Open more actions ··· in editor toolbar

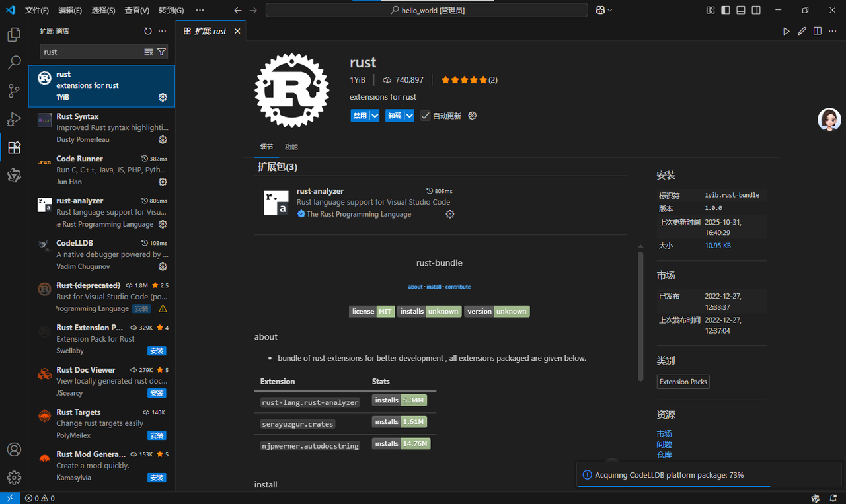(x=833, y=31)
